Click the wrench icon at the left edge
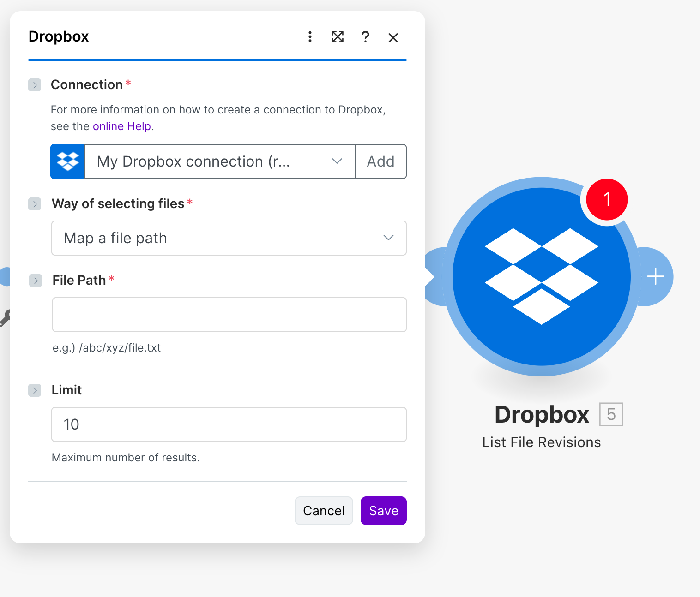Screen dimensions: 700x597 4,318
